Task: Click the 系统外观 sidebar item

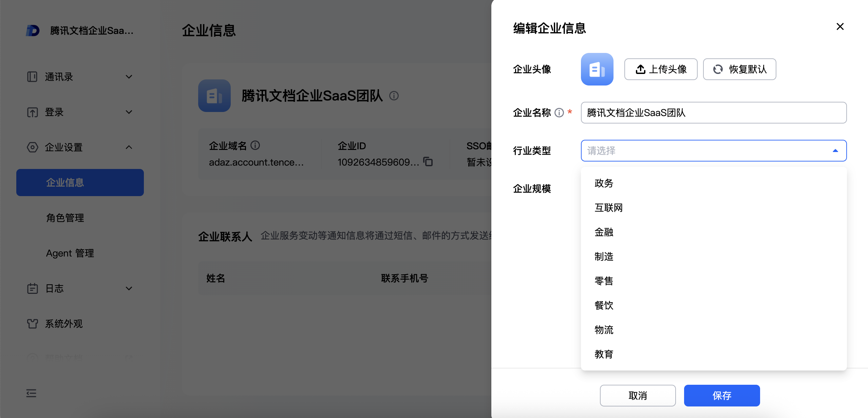Action: (x=64, y=324)
